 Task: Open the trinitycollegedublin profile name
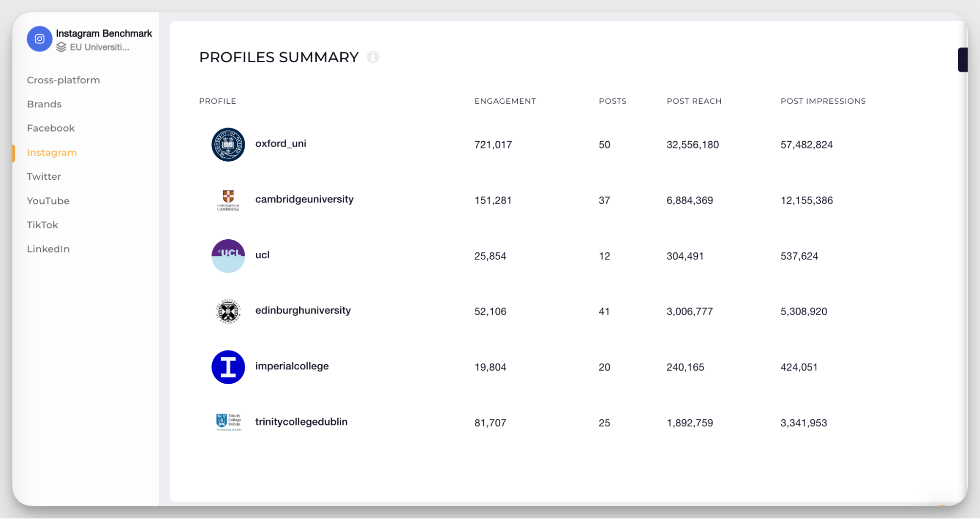[x=302, y=421]
